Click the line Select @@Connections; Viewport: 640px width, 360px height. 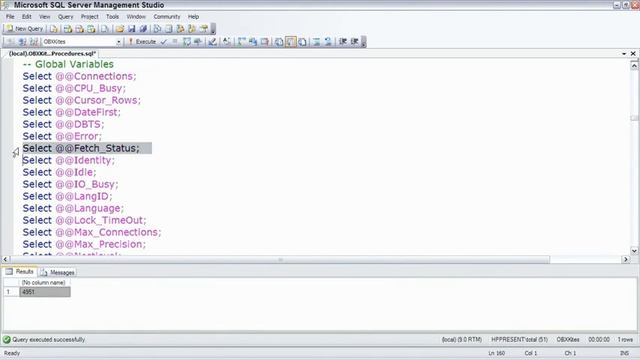(79, 76)
